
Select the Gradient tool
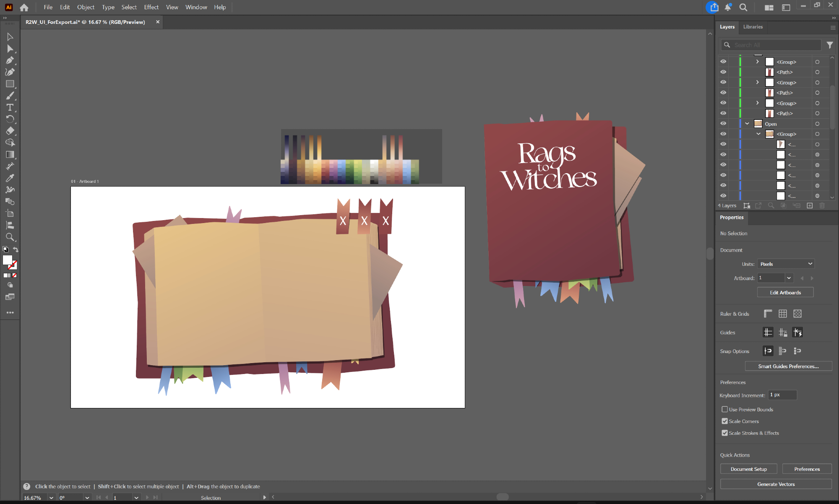(10, 154)
